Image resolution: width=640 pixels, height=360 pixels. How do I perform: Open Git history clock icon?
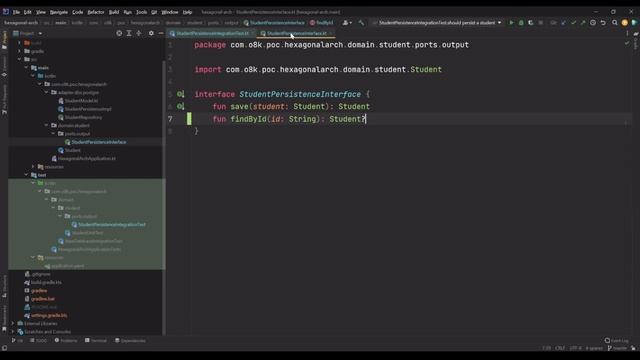click(x=593, y=23)
